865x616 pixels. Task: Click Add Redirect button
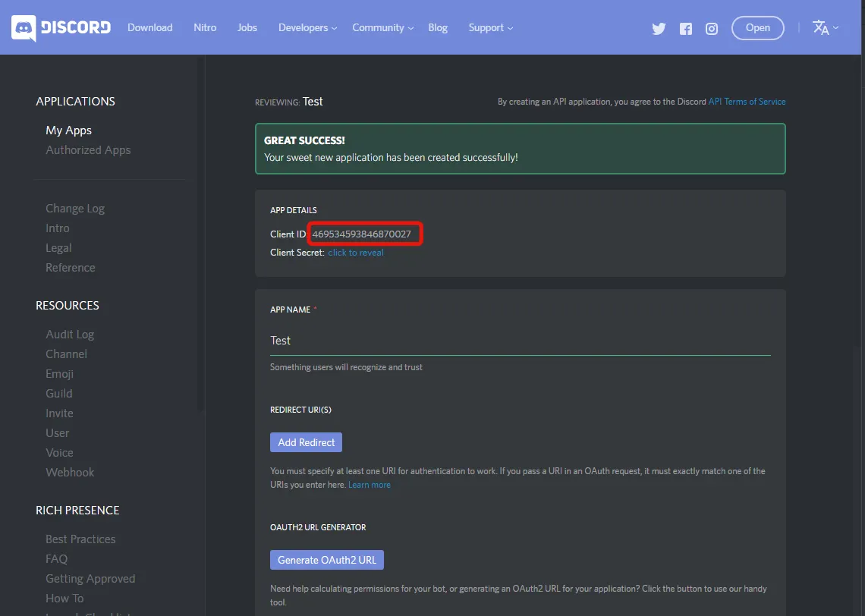tap(307, 442)
